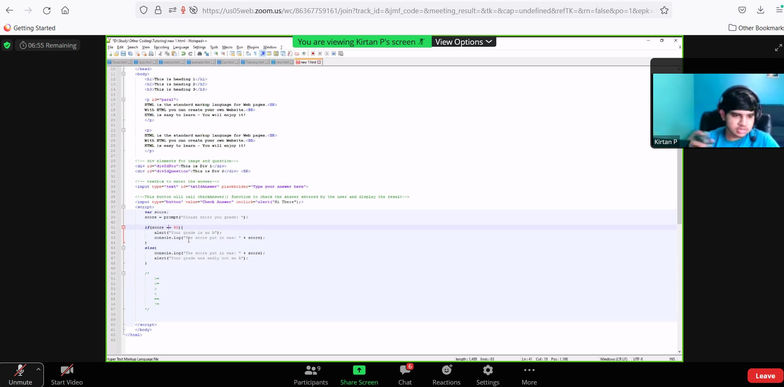784x387 pixels.
Task: Toggle microphone permission icon in address bar
Action: tap(183, 10)
